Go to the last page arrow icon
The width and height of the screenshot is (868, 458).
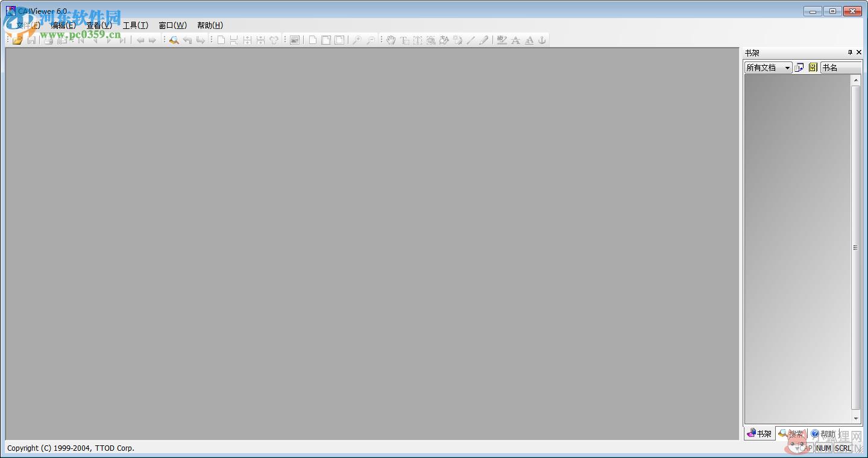click(123, 40)
